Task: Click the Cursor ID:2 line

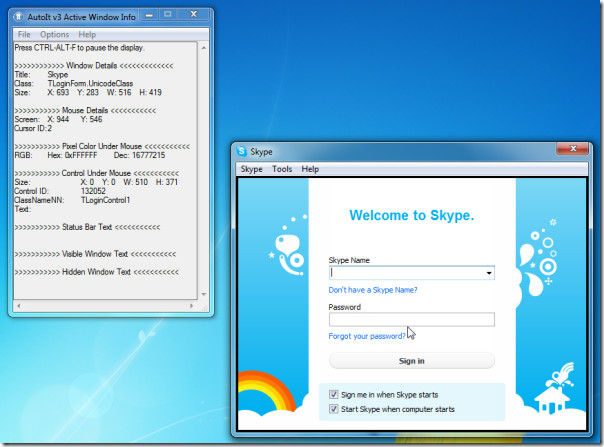Action: [33, 128]
